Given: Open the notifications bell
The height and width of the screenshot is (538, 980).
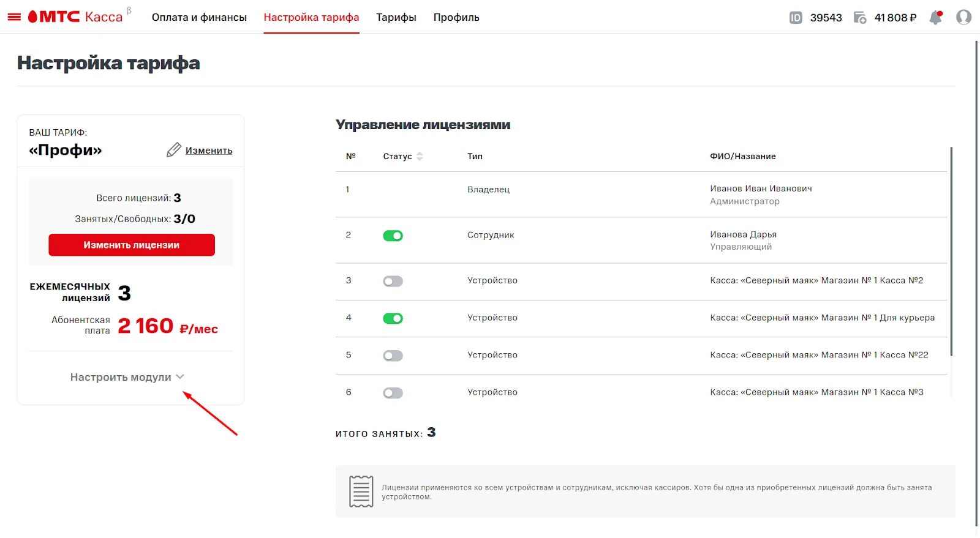Looking at the screenshot, I should point(935,17).
